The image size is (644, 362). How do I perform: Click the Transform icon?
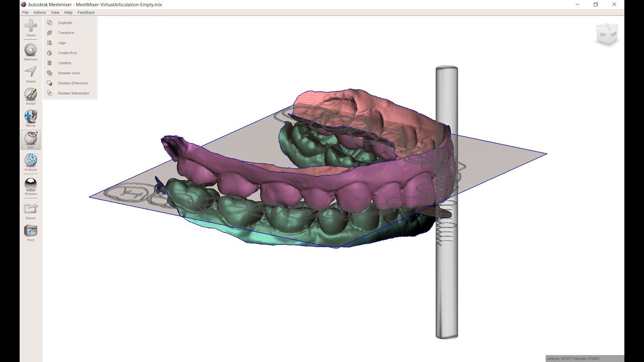[49, 33]
